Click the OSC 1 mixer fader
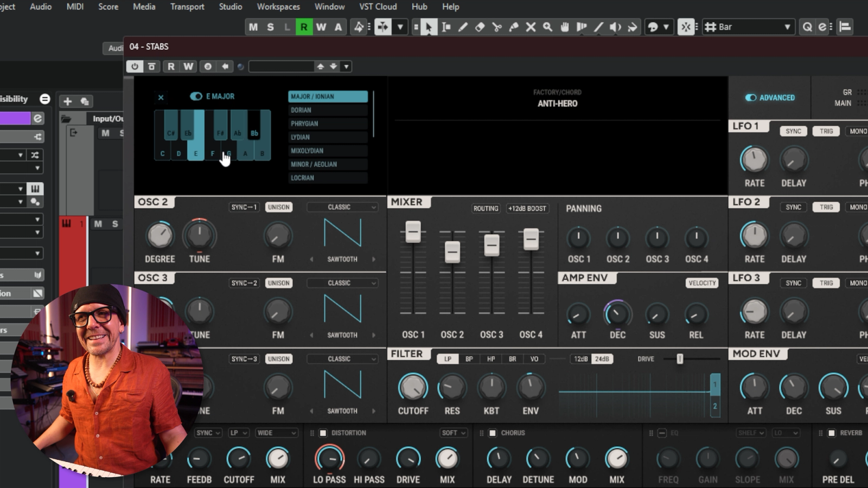 pyautogui.click(x=413, y=232)
